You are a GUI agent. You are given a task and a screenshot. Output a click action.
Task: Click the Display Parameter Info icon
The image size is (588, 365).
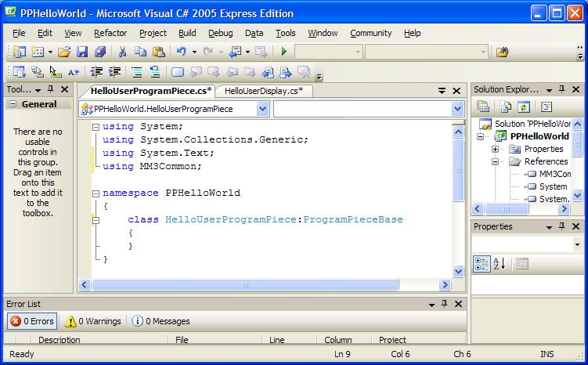37,71
